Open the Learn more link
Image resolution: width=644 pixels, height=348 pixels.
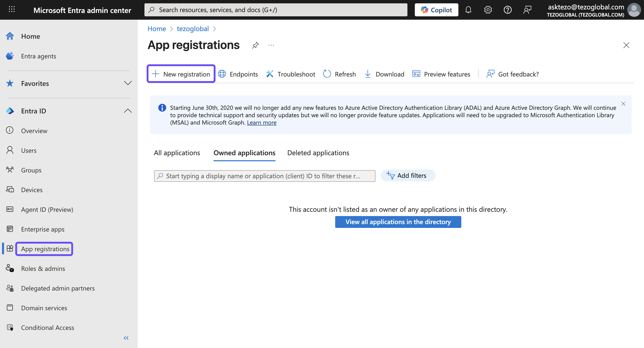click(x=261, y=123)
